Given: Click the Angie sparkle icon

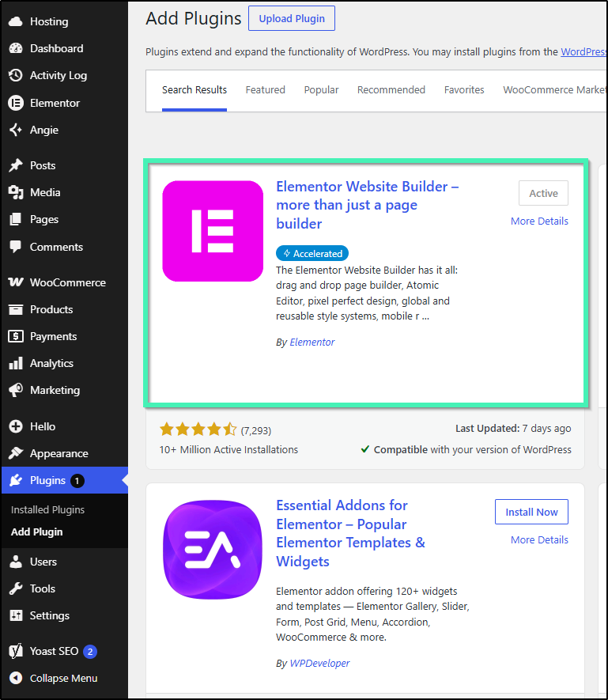Looking at the screenshot, I should [x=16, y=130].
